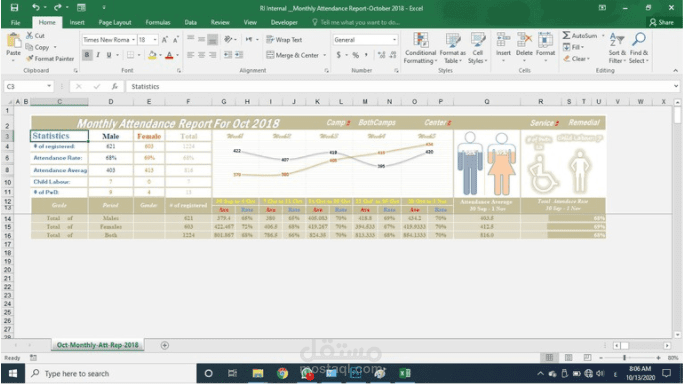Screen dimensions: 683x384
Task: Click the Center alignment icon
Action: click(201, 55)
